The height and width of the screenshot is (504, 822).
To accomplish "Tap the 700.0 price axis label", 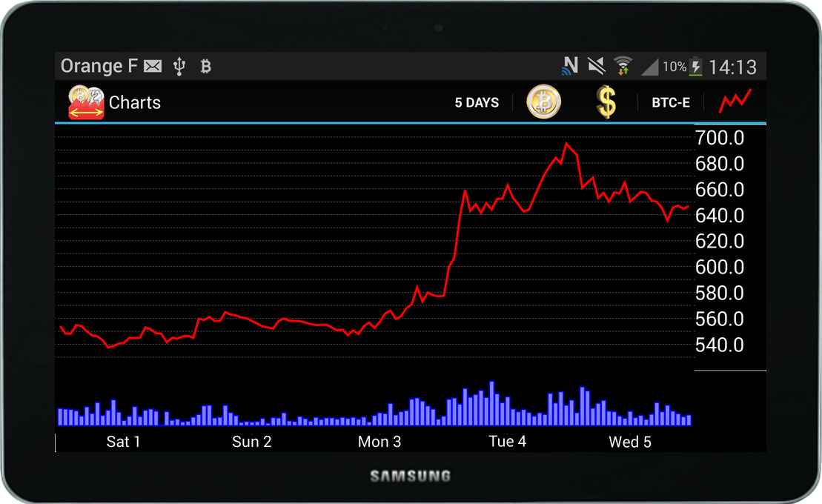I will 720,138.
